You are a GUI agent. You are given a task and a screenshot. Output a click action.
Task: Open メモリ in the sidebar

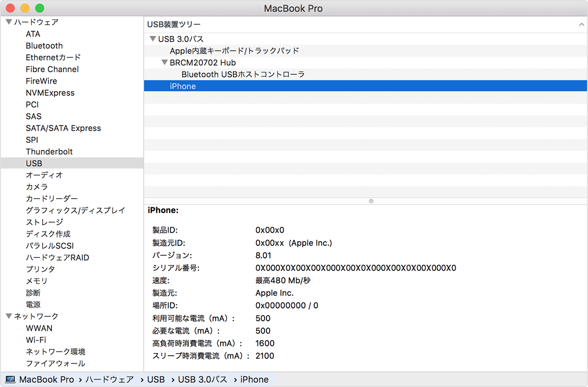click(x=37, y=281)
